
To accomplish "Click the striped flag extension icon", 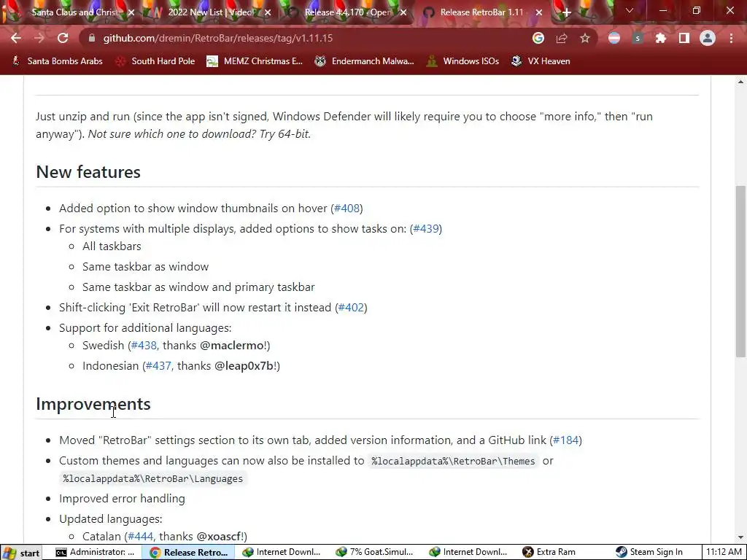I will click(x=614, y=38).
